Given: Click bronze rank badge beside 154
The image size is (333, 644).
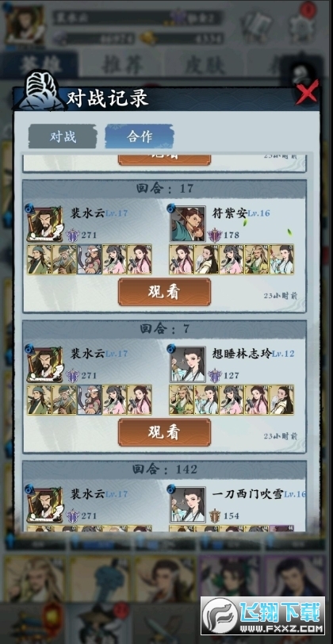Looking at the screenshot, I should pos(214,516).
